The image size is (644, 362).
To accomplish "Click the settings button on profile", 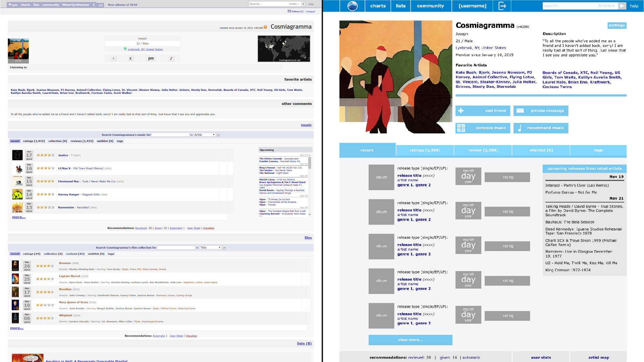I will coord(616,25).
